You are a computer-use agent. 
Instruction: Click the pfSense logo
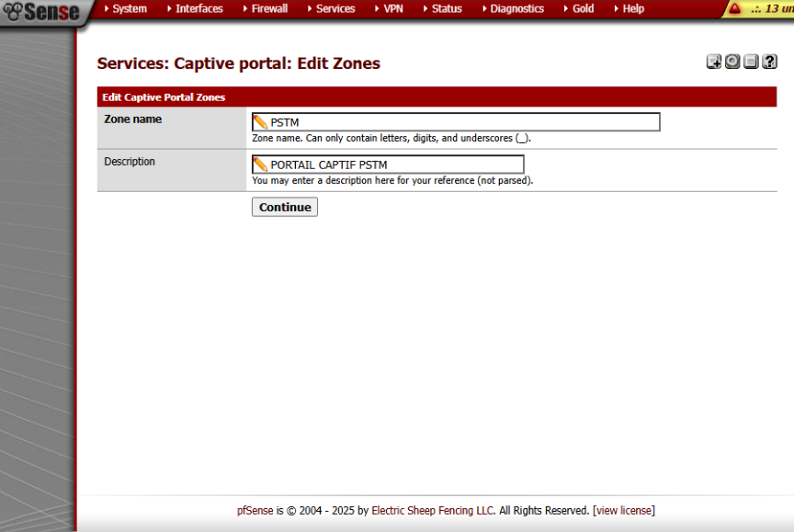tap(41, 12)
